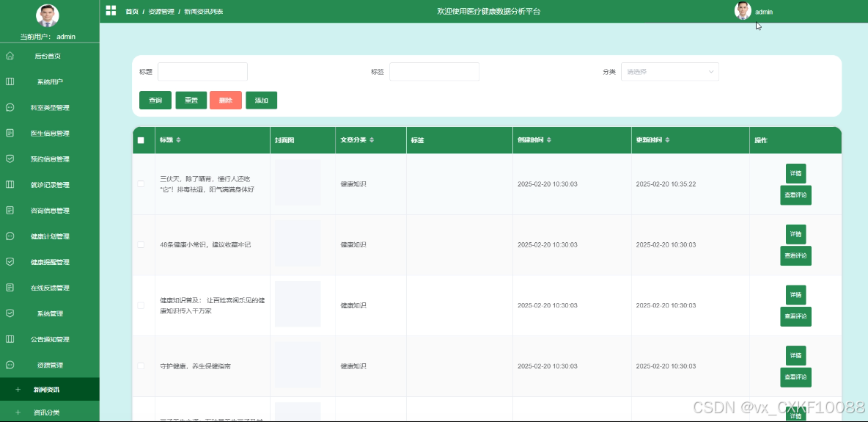Click the sort arrows on the 标题 column

(178, 140)
